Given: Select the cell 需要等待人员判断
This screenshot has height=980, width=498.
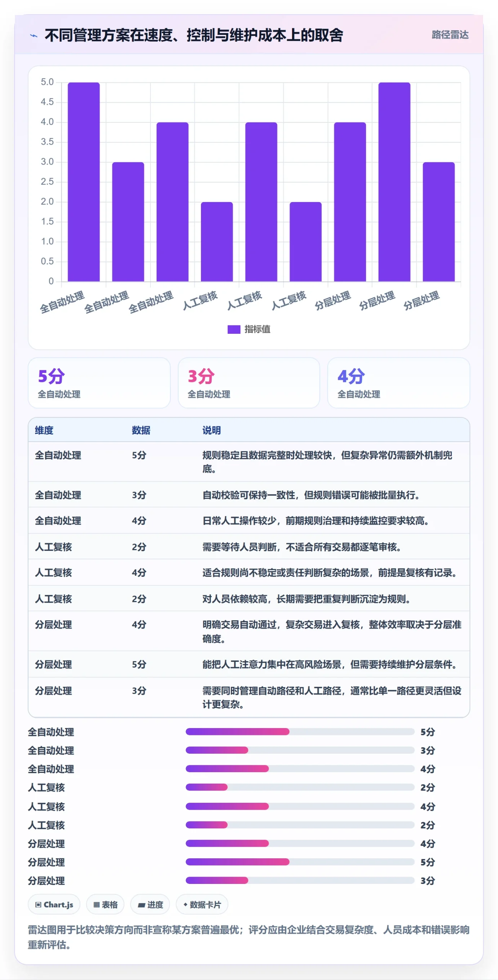Looking at the screenshot, I should (332, 547).
